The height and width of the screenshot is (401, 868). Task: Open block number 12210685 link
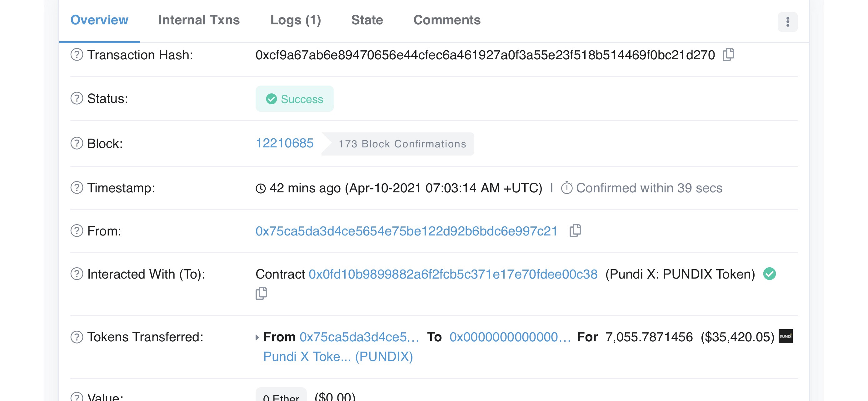[285, 143]
